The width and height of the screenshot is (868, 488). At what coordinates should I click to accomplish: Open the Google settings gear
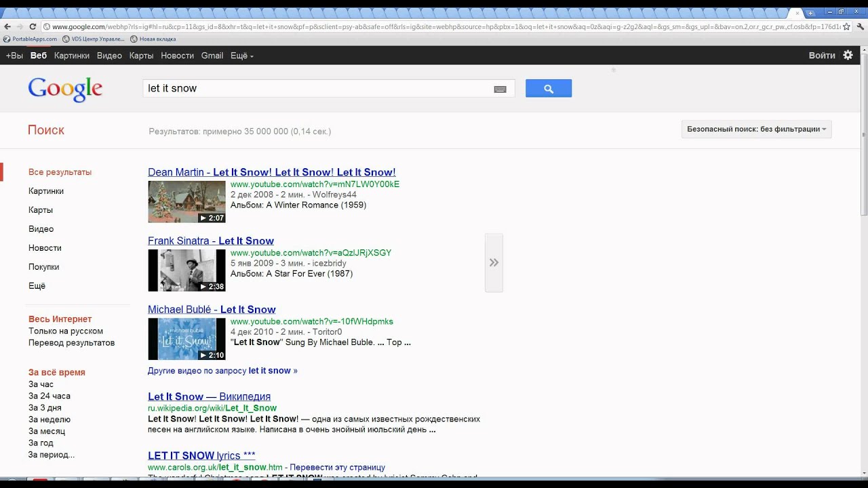[848, 56]
